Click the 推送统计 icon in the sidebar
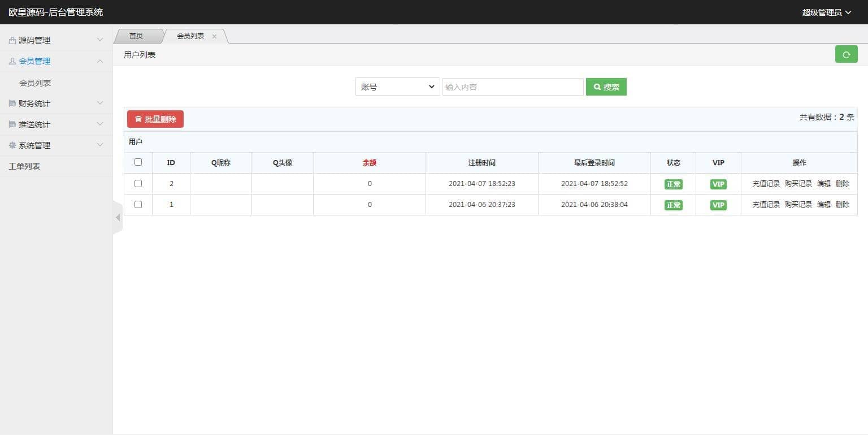Image resolution: width=868 pixels, height=436 pixels. [x=12, y=124]
